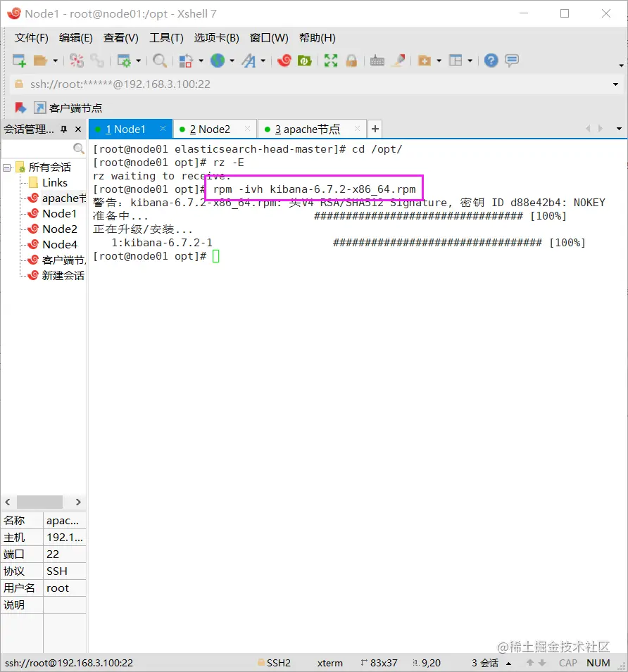Image resolution: width=628 pixels, height=672 pixels.
Task: Click the Find magnifier toolbar icon
Action: [x=160, y=61]
